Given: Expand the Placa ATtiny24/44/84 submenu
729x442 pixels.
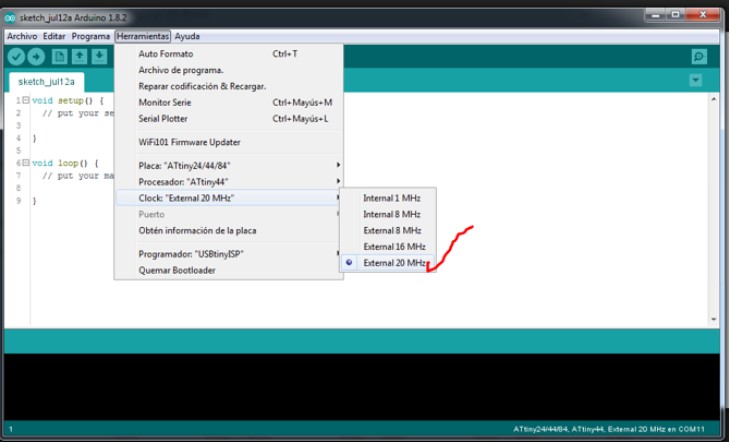Looking at the screenshot, I should click(x=229, y=165).
